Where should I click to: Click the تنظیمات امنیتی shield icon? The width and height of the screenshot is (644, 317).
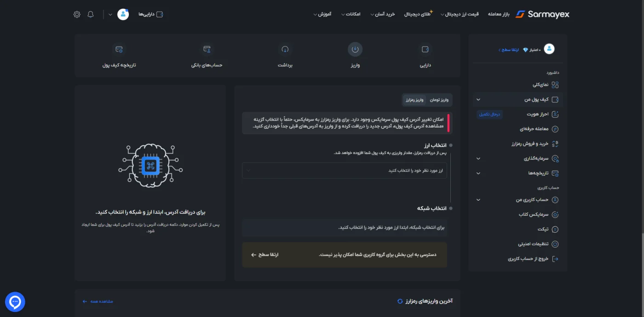click(x=555, y=244)
